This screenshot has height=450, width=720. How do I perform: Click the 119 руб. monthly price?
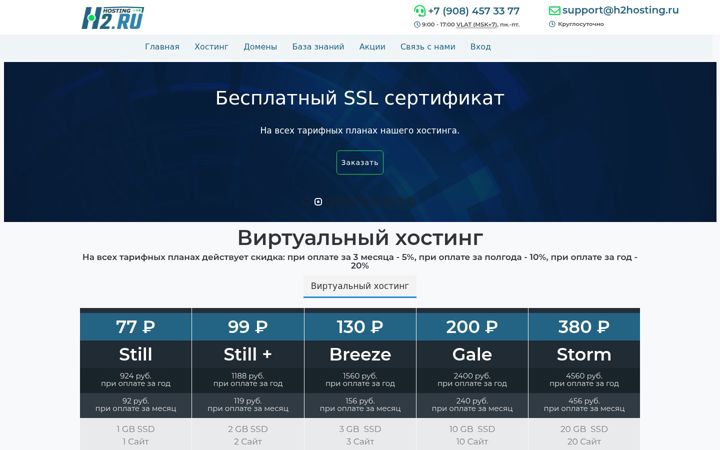coord(248,400)
